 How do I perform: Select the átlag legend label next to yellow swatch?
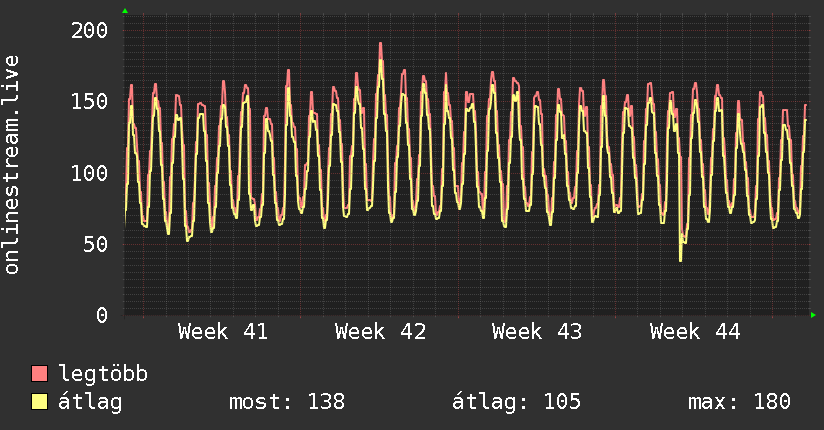point(90,403)
